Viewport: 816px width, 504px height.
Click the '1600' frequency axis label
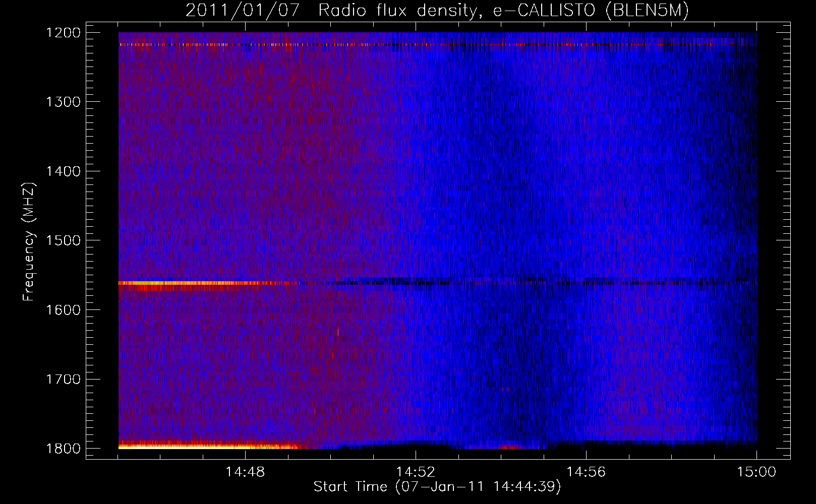pyautogui.click(x=63, y=310)
